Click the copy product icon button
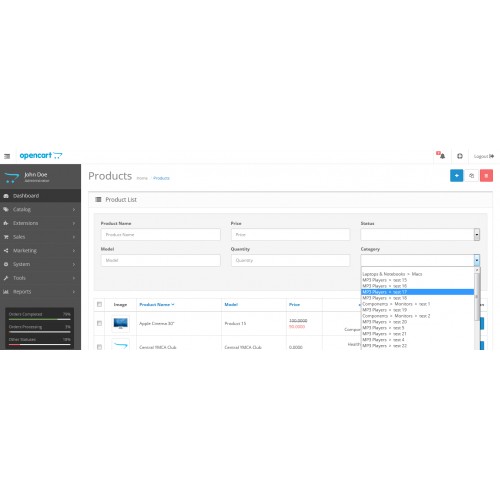Viewport: 500px width, 500px height. click(471, 176)
